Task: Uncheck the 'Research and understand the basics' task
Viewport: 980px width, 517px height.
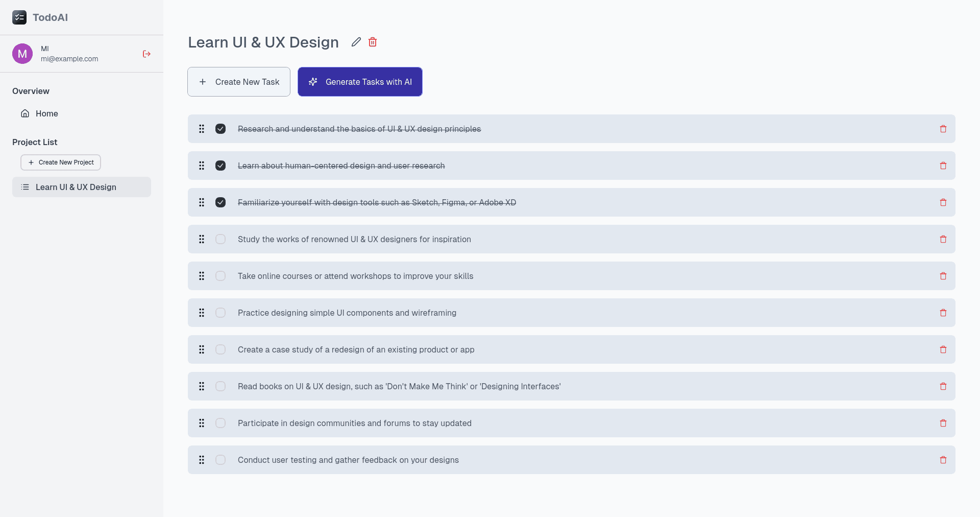Action: point(220,129)
